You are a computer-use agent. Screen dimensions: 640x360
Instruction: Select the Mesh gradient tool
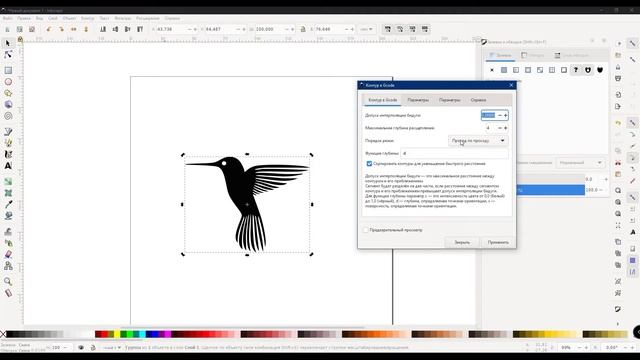(8, 193)
